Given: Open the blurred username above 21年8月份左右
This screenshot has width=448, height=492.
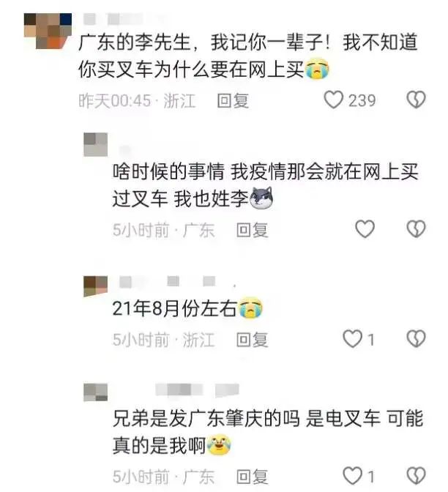Looking at the screenshot, I should [177, 282].
